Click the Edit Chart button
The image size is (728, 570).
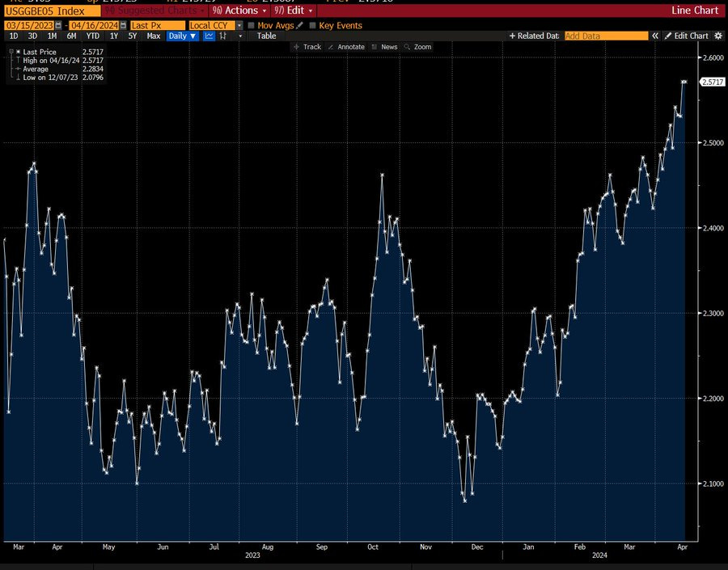point(687,36)
